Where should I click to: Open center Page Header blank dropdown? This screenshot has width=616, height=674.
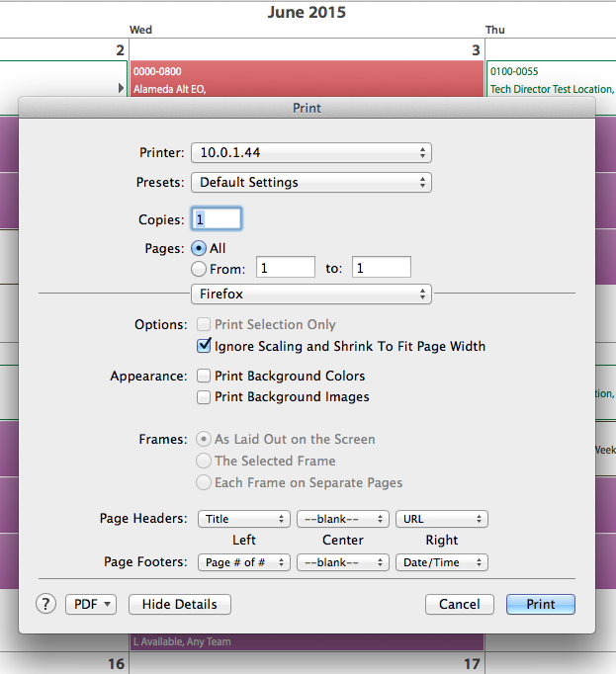pyautogui.click(x=343, y=519)
